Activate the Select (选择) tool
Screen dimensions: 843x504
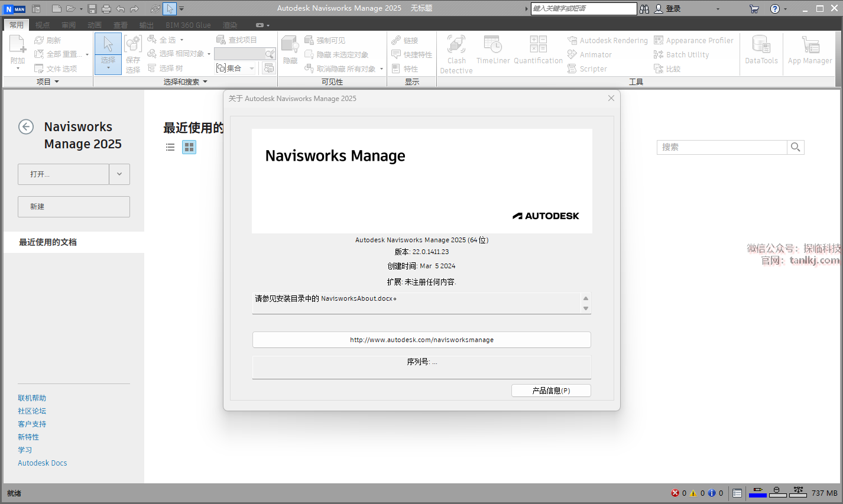coord(108,46)
